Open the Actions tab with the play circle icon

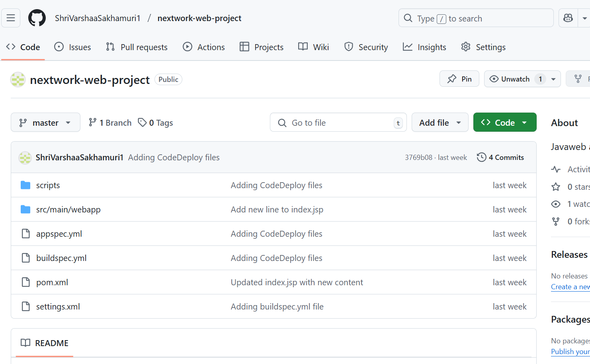[x=204, y=47]
